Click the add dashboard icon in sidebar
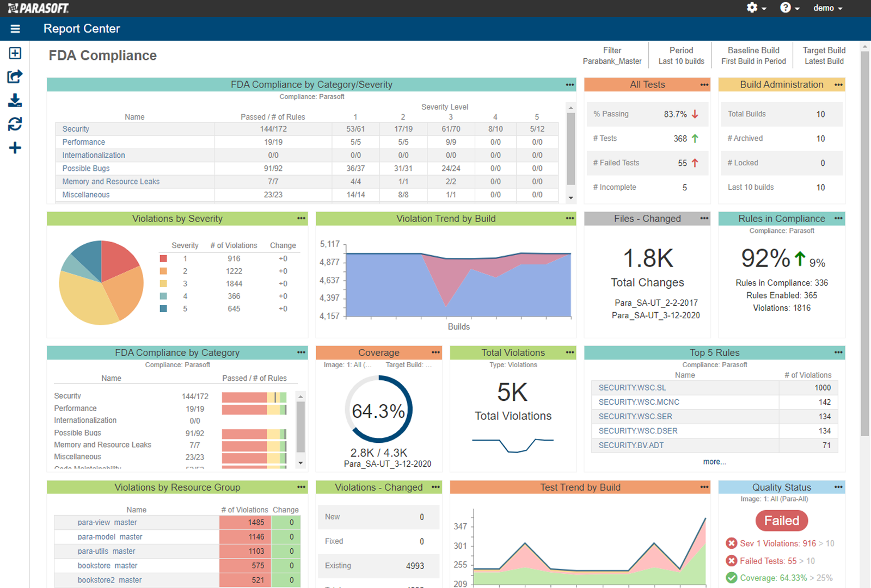 (x=15, y=53)
